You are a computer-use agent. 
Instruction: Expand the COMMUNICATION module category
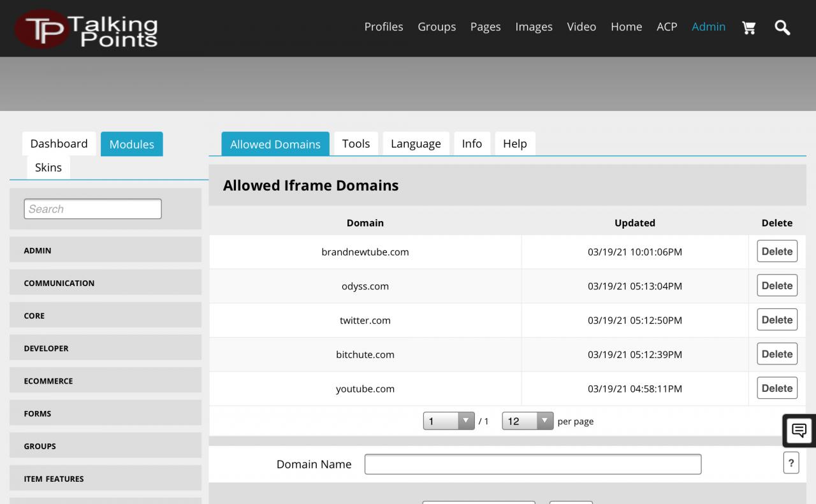105,283
